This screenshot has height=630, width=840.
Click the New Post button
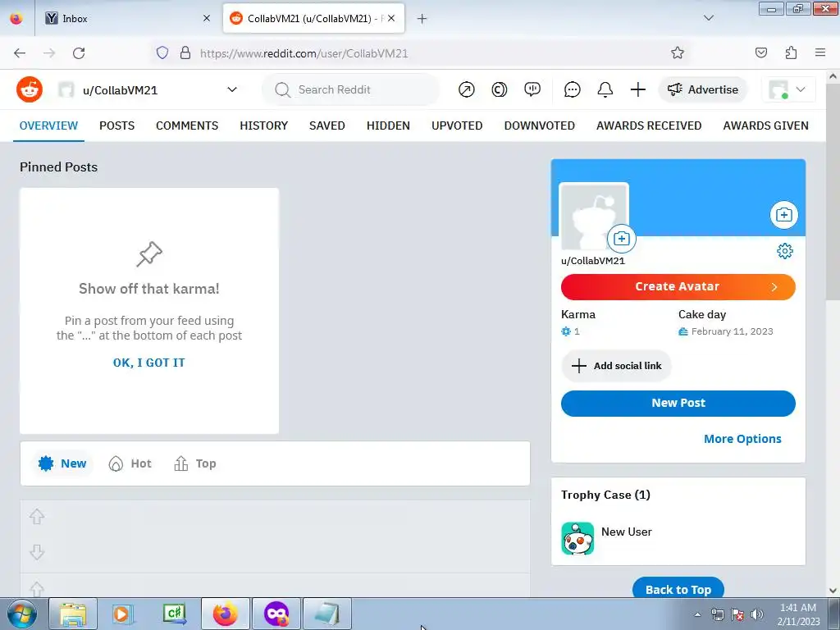click(678, 403)
